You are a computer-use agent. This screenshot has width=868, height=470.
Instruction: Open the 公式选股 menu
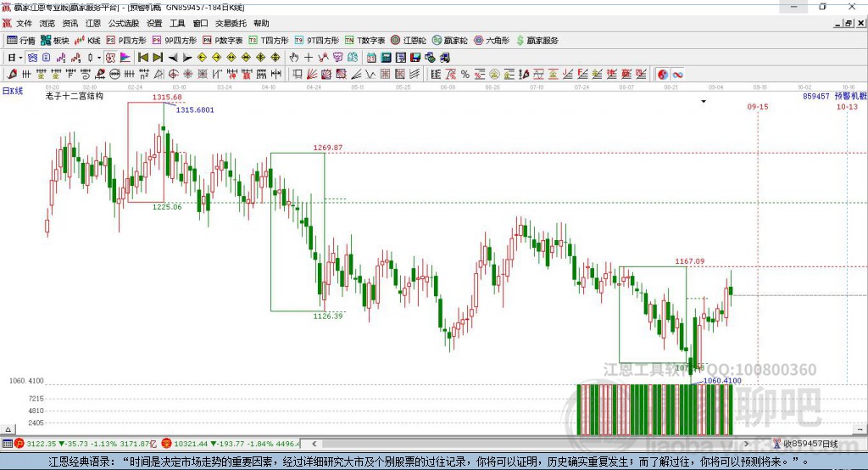click(124, 24)
